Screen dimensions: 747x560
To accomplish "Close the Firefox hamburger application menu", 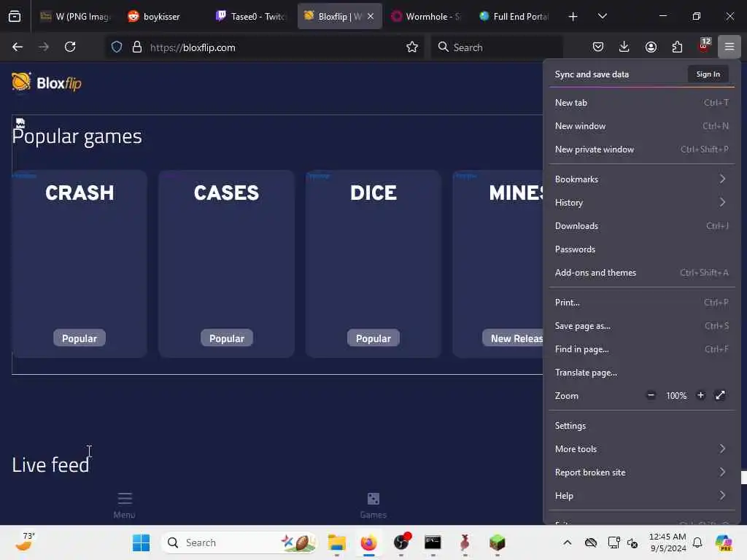I will pyautogui.click(x=729, y=47).
